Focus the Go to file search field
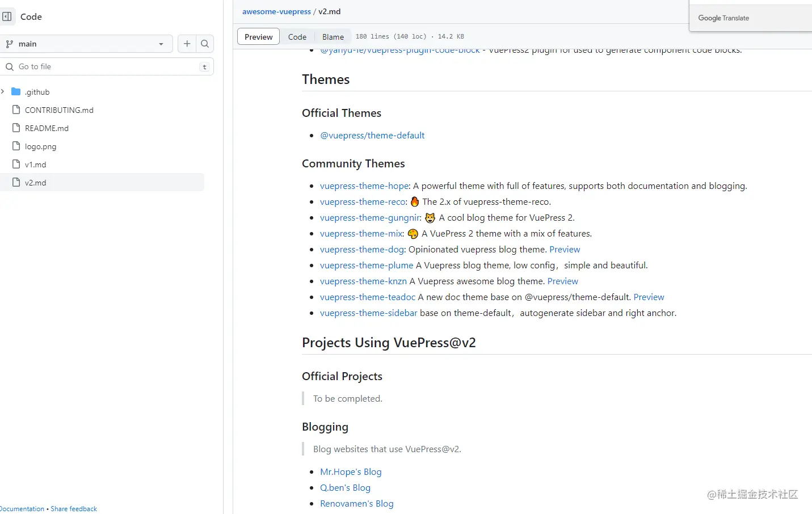The width and height of the screenshot is (812, 514). click(107, 66)
